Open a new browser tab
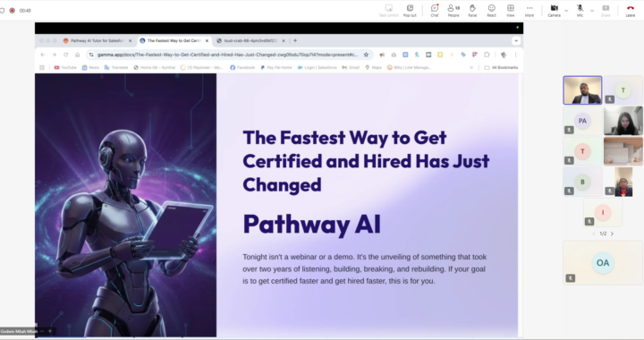The height and width of the screenshot is (340, 644). click(x=295, y=40)
